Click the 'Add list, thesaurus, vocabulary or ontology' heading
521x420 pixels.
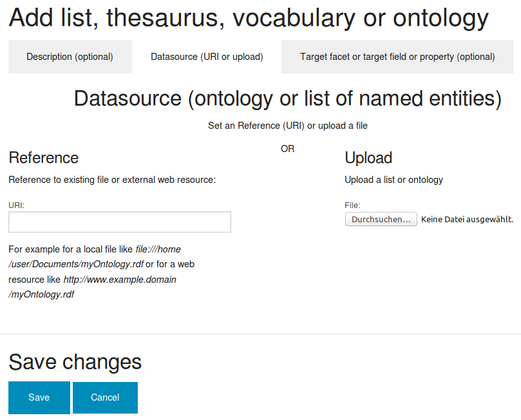(249, 18)
